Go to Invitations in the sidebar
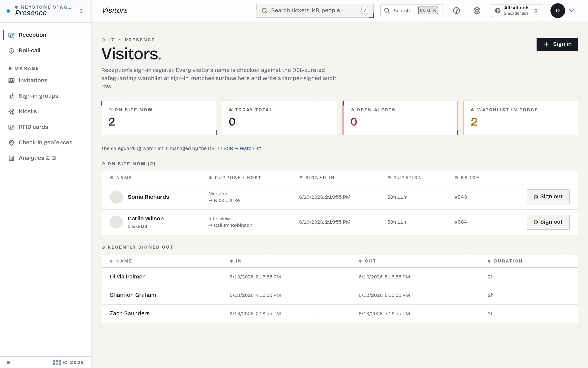The image size is (588, 368). 46,80
